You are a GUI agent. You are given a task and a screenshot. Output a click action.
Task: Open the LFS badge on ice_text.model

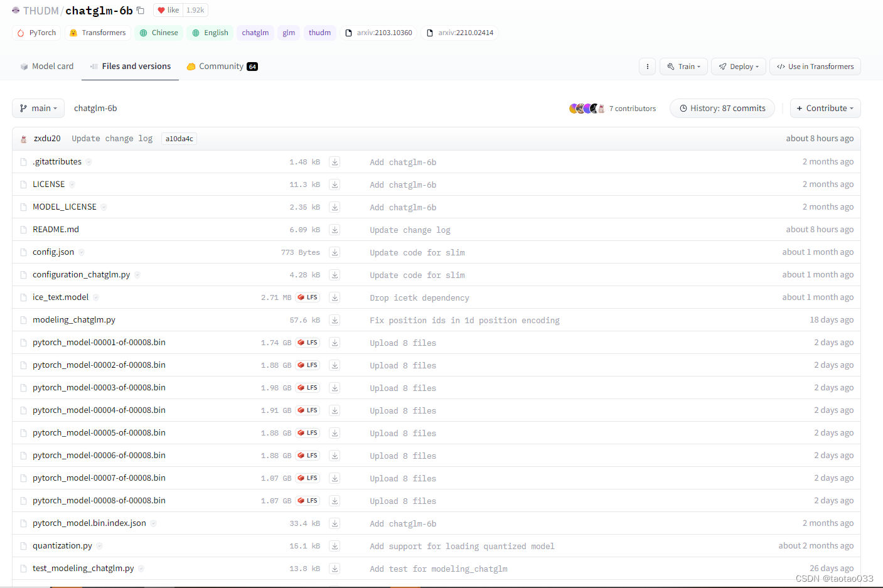[x=307, y=297]
